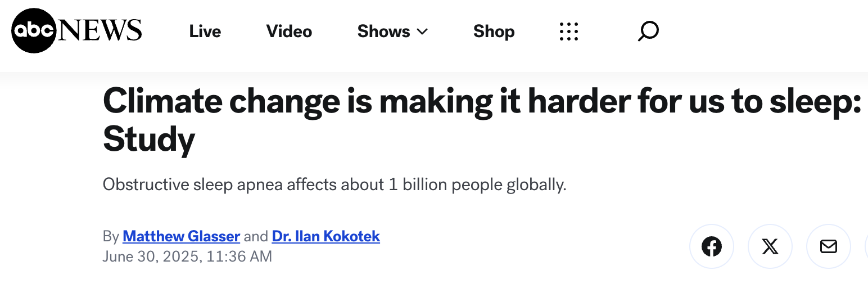This screenshot has width=868, height=288.
Task: Open search with the magnifying glass icon
Action: click(x=648, y=31)
